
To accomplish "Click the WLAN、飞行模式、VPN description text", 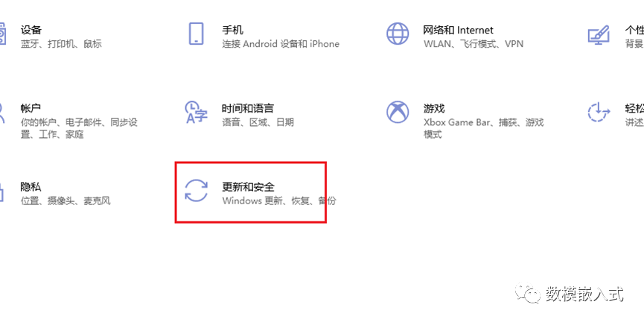I will [x=474, y=43].
